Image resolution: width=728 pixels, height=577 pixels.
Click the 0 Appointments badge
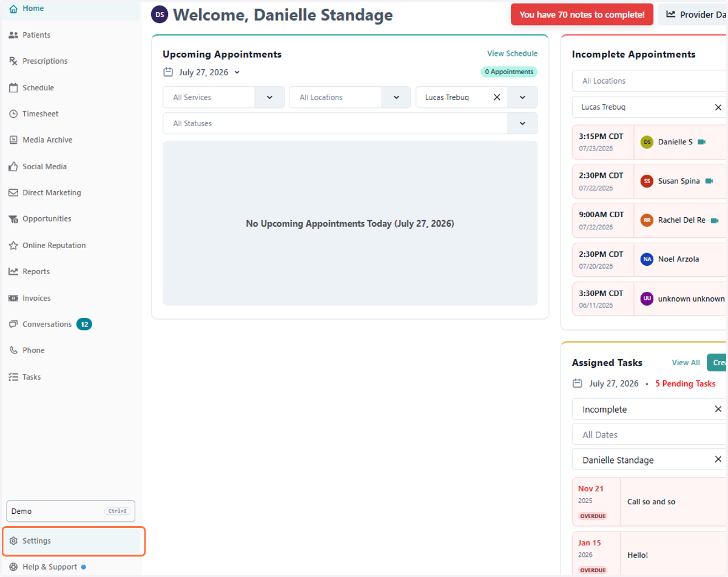click(509, 72)
